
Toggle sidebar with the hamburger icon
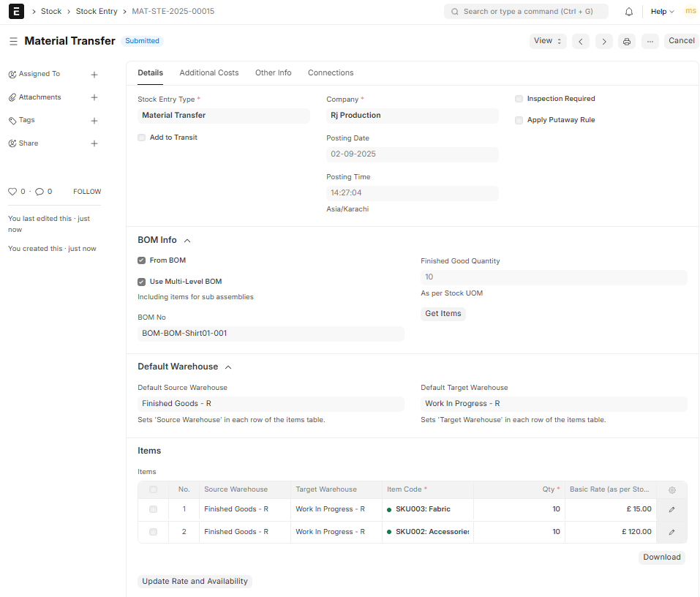(x=13, y=42)
